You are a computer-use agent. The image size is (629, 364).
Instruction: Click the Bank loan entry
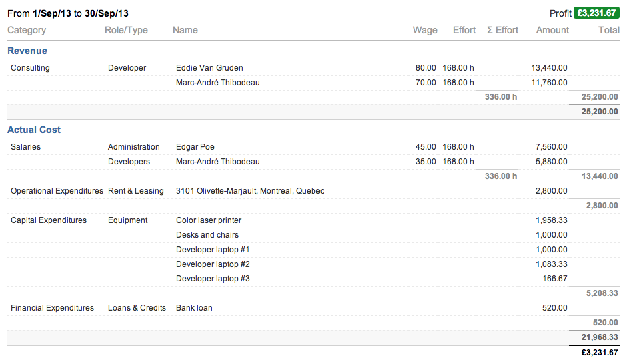[x=194, y=308]
